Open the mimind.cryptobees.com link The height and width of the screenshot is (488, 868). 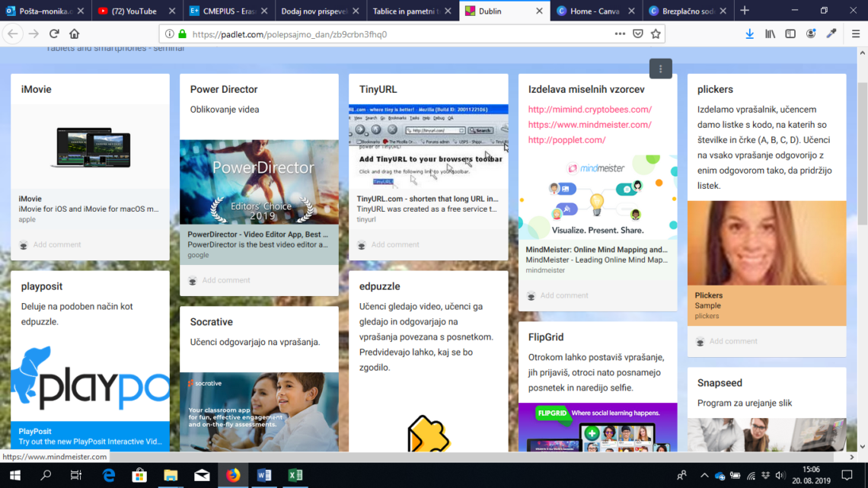589,110
